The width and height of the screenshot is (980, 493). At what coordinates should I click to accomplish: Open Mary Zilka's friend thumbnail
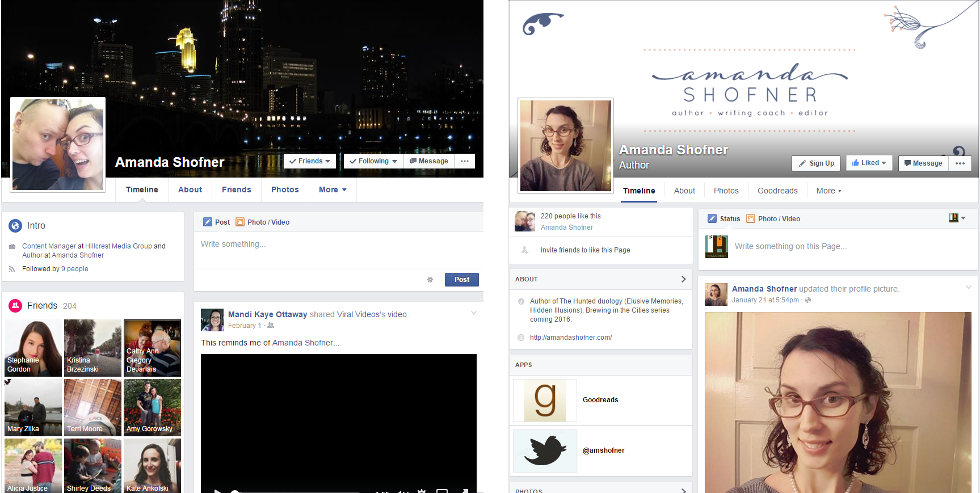[x=33, y=407]
